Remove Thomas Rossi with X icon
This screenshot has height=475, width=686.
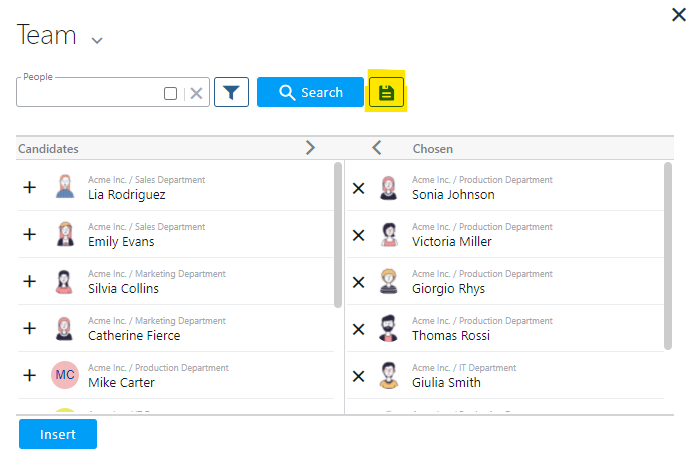(x=359, y=329)
